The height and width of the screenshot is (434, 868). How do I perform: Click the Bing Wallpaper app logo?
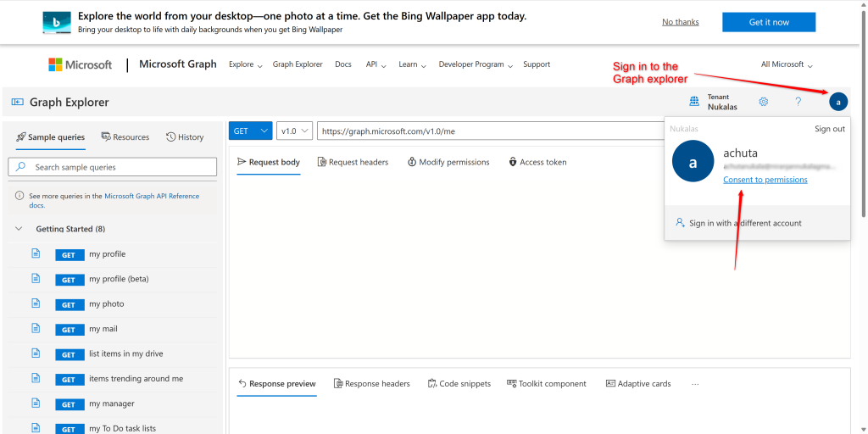tap(57, 23)
